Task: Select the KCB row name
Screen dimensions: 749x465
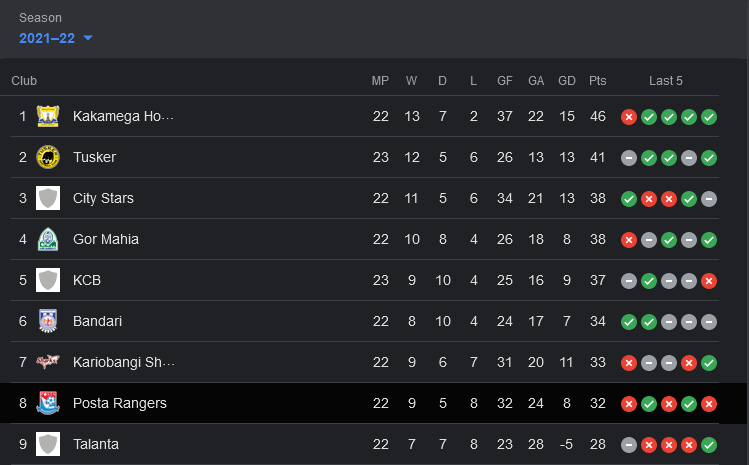Action: point(86,280)
